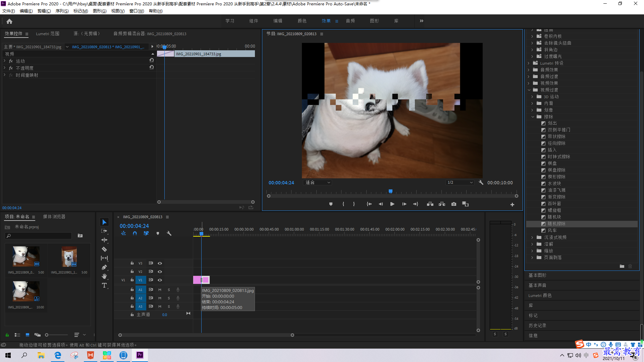Add timeline marker icon

pos(158,233)
